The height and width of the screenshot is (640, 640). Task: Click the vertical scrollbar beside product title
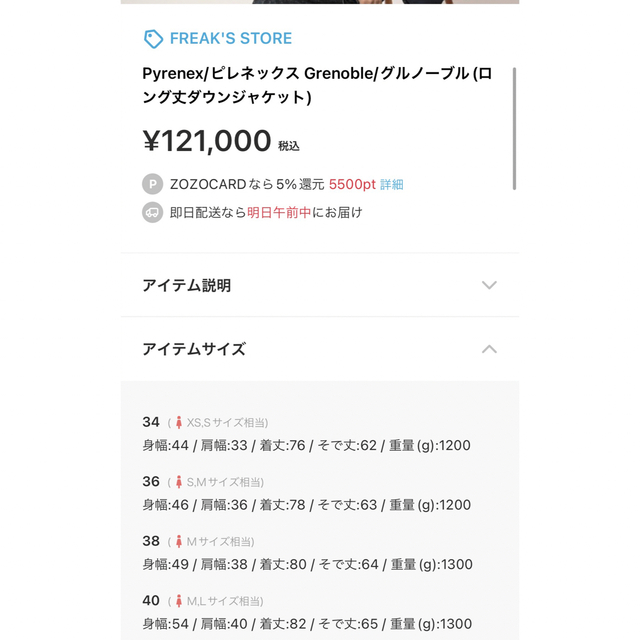point(514,129)
